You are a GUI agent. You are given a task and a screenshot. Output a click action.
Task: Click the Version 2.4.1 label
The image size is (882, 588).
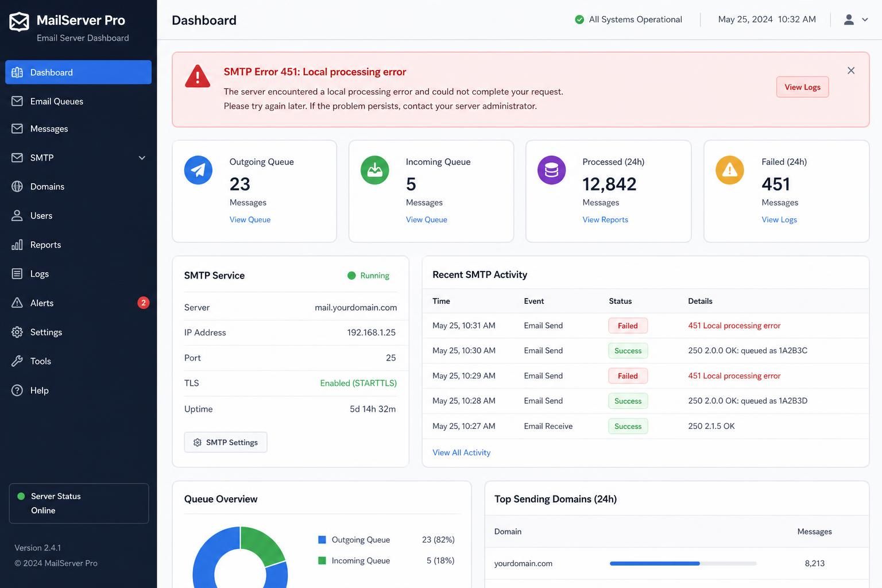(x=38, y=548)
